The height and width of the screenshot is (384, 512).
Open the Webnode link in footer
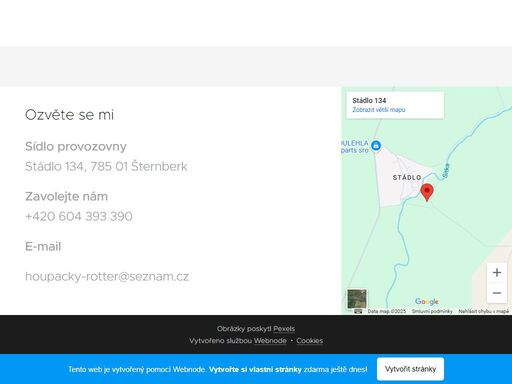tap(270, 341)
